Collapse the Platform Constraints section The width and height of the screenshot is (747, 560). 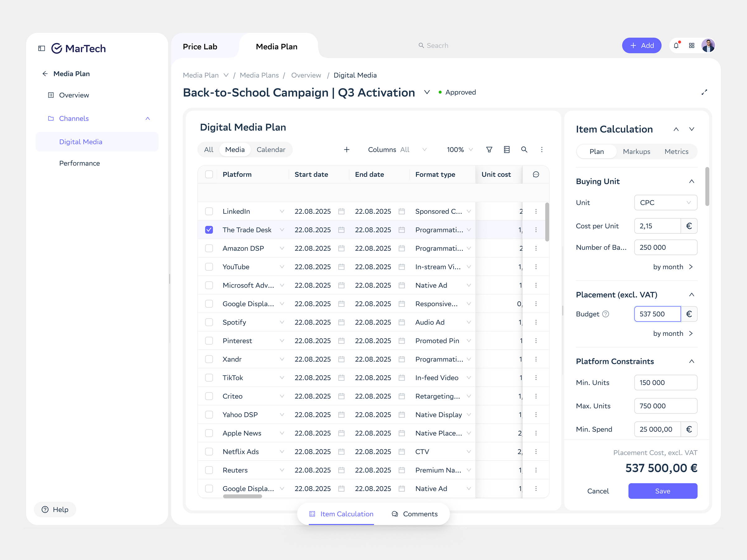click(692, 362)
